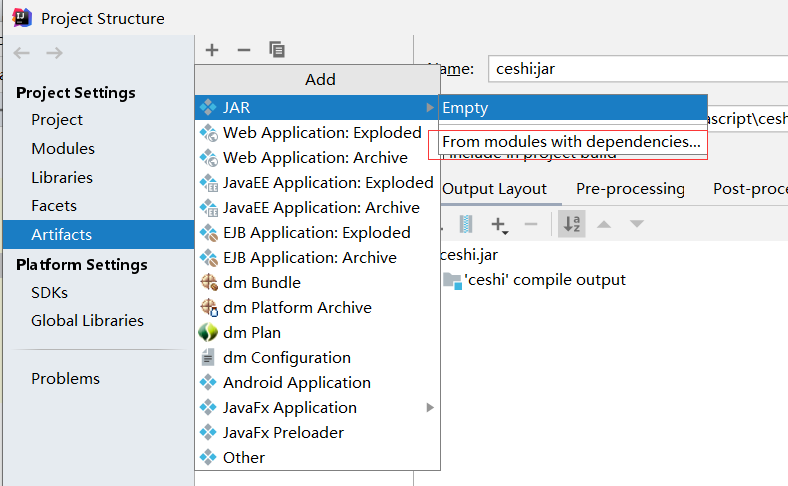Click the 'ceshi' compile output folder icon
Image resolution: width=788 pixels, height=486 pixels.
click(452, 280)
